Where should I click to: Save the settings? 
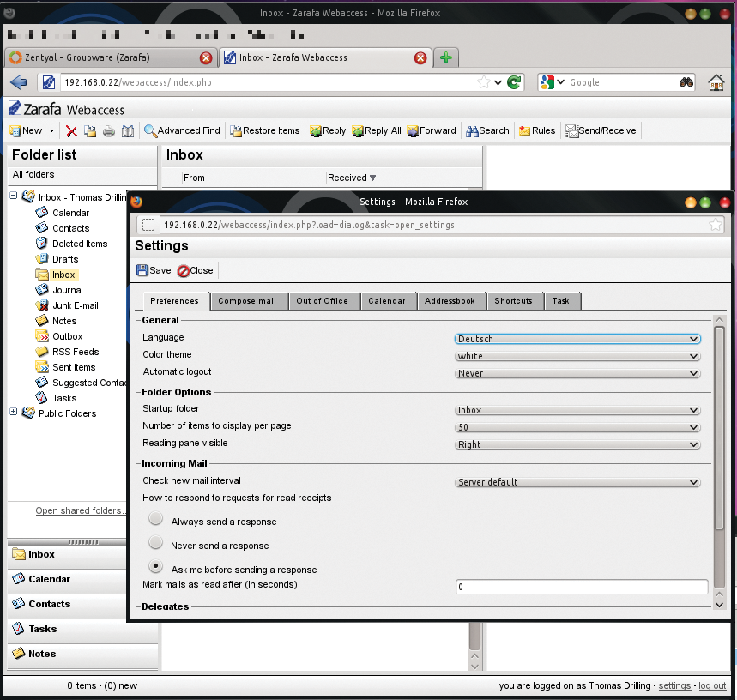(152, 269)
